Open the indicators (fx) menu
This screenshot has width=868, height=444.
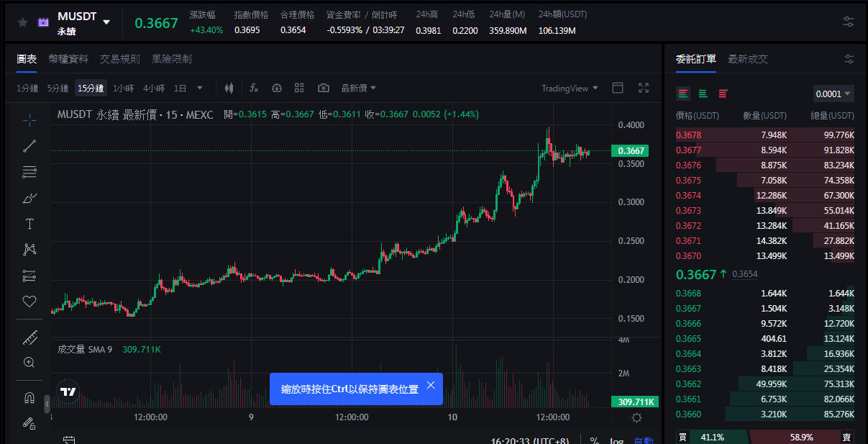pyautogui.click(x=254, y=88)
